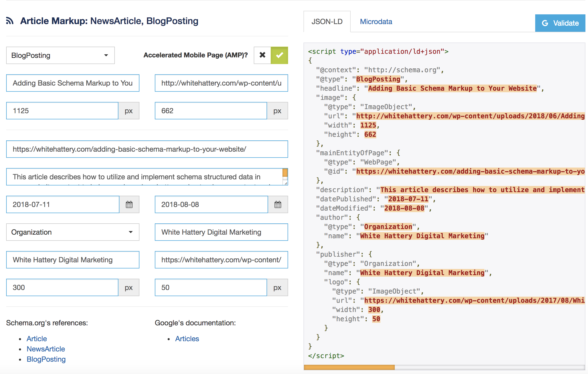
Task: Click the 'Article Markup: NewsArticle, BlogPosting' heading
Action: [109, 21]
